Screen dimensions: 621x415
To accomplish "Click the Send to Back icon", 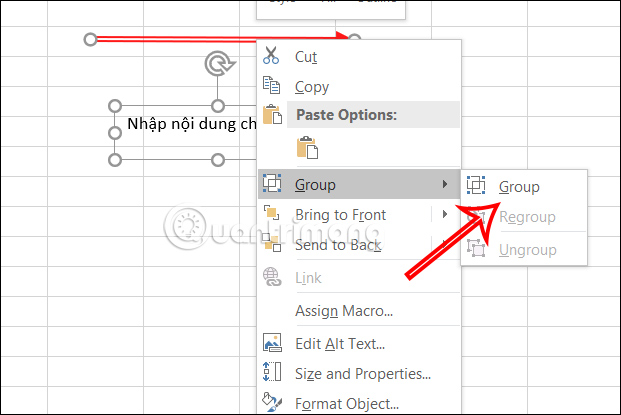I will tap(272, 243).
